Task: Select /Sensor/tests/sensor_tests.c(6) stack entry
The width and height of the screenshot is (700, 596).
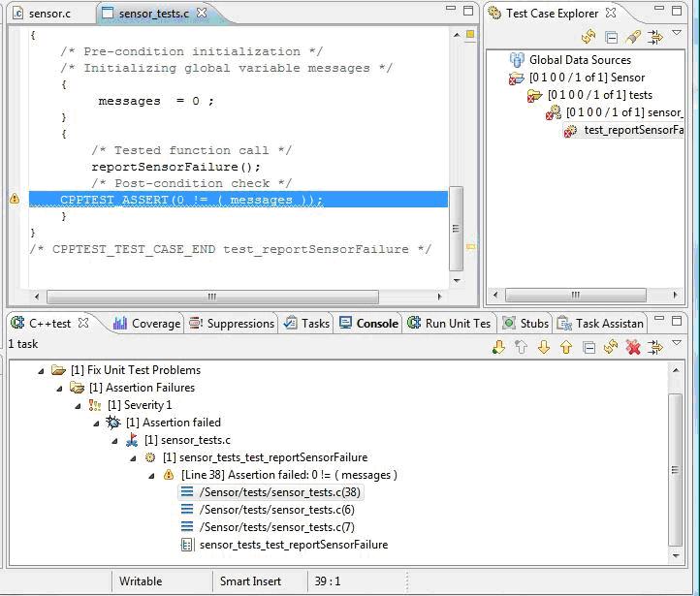Action: click(x=276, y=510)
